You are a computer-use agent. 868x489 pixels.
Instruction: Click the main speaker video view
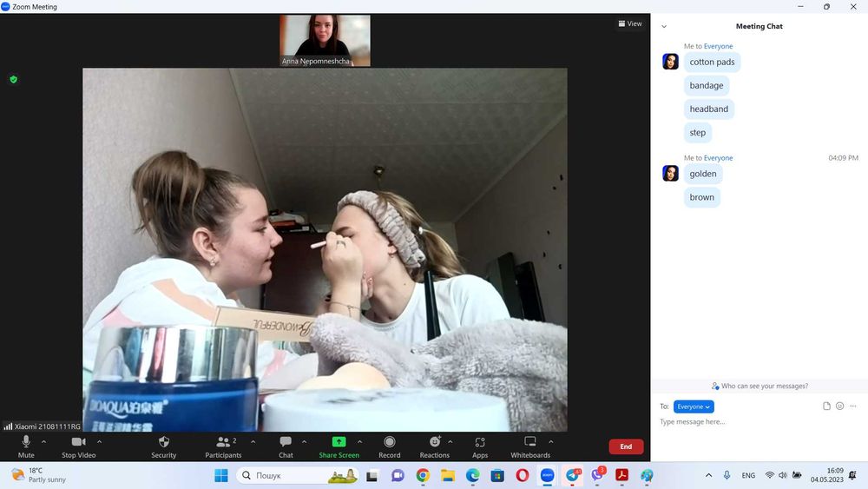coord(325,250)
